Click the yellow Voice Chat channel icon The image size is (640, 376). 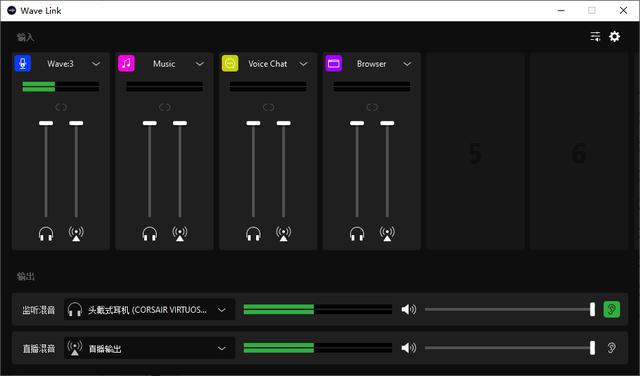(x=230, y=64)
